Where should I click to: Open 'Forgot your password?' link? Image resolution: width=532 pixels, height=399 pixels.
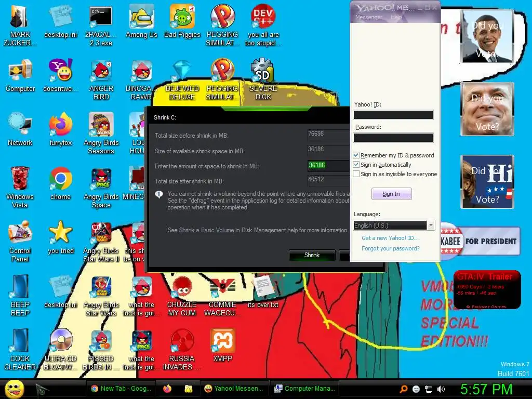click(391, 248)
